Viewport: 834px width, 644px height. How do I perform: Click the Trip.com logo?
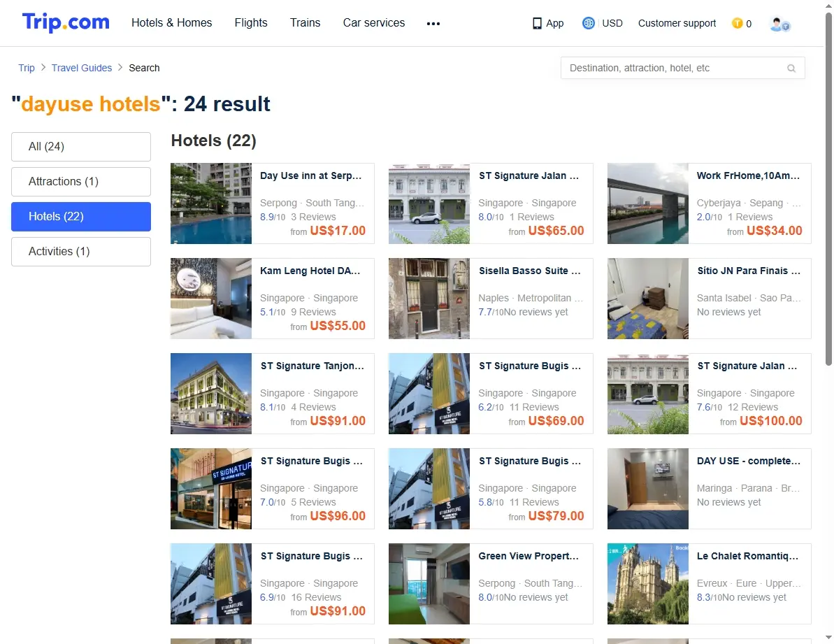[66, 22]
